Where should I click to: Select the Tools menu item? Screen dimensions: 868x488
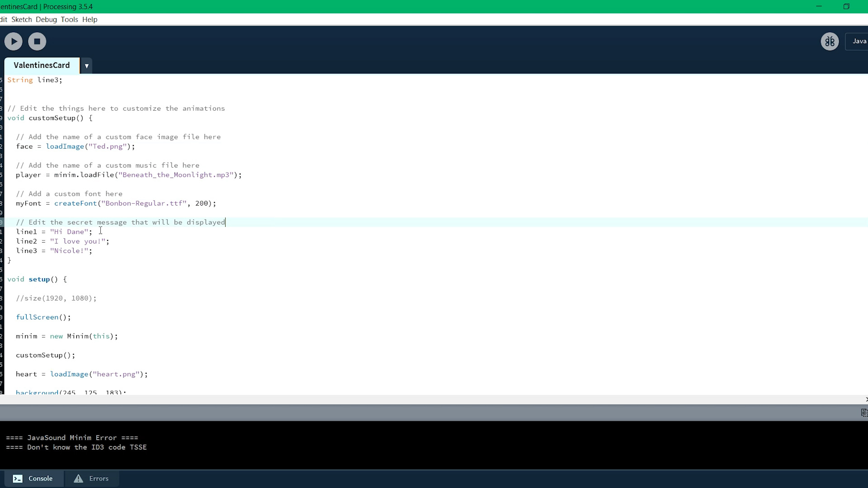69,19
